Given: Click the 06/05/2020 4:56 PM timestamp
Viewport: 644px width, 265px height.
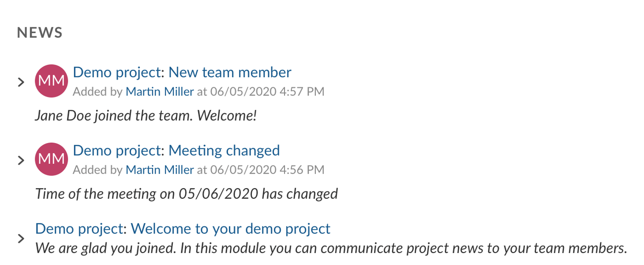Looking at the screenshot, I should click(x=267, y=170).
